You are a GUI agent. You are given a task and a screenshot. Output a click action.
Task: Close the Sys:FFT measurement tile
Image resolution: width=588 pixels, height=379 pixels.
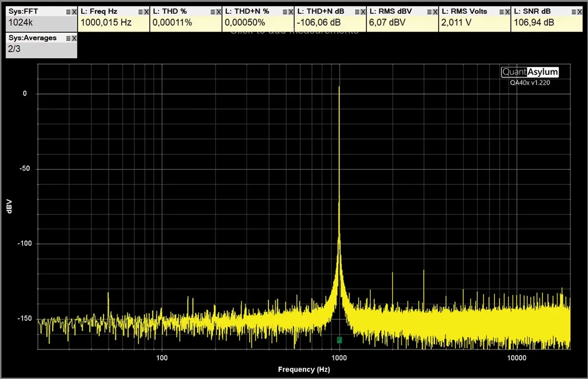tap(74, 11)
